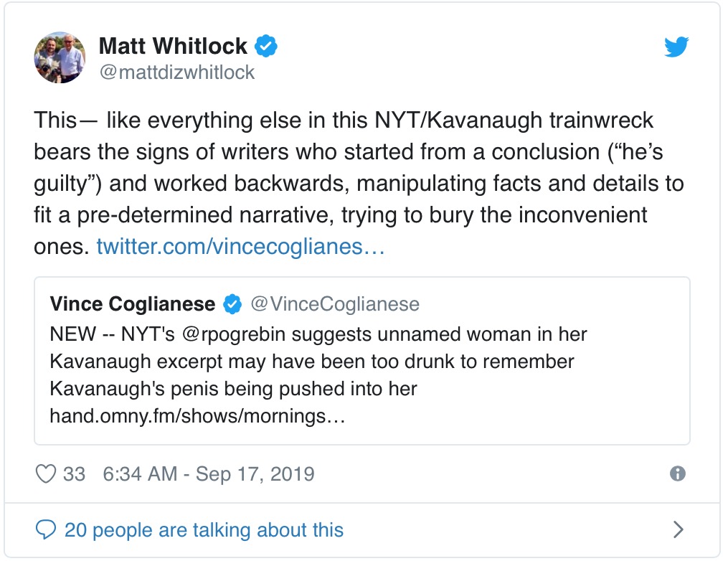The width and height of the screenshot is (728, 561).
Task: Visit the @mattdizwhitlock handle
Action: [x=176, y=73]
